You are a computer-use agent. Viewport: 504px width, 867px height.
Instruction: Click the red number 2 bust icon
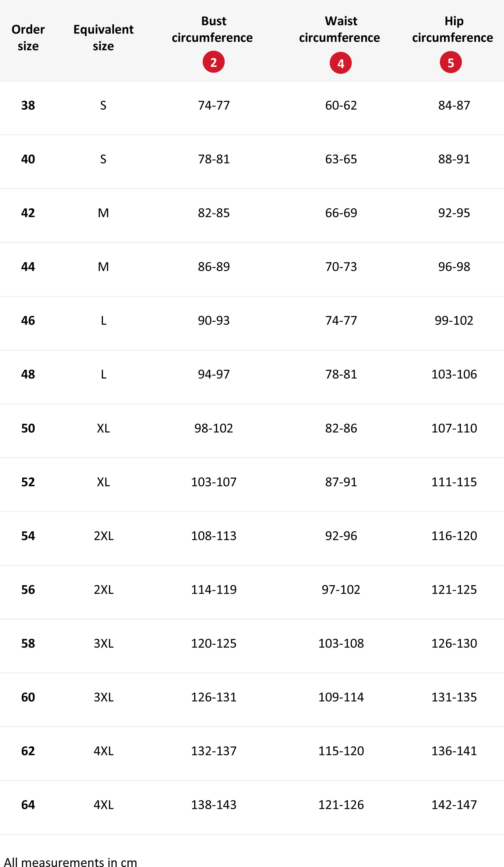click(213, 62)
